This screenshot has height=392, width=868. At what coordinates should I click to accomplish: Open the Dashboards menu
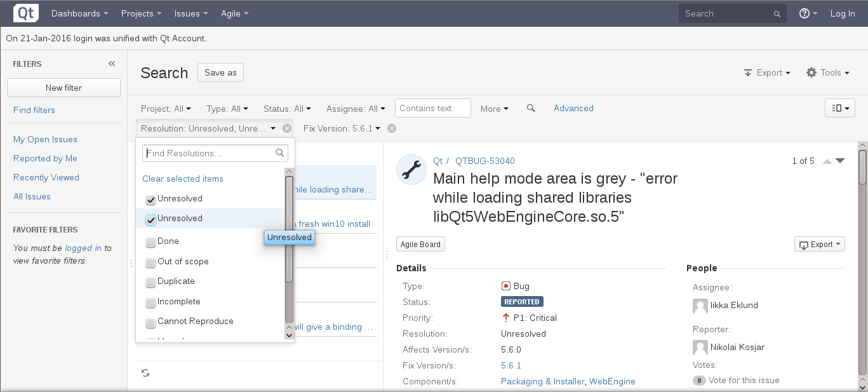(79, 13)
